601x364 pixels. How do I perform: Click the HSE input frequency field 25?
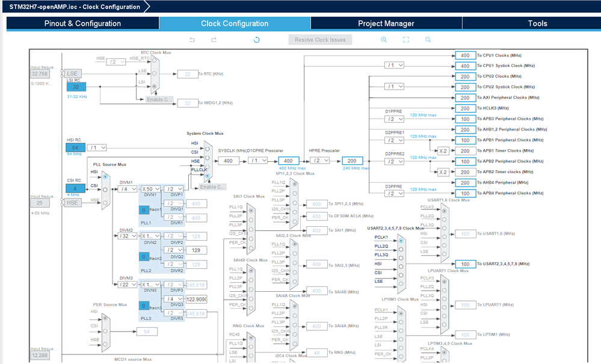40,203
